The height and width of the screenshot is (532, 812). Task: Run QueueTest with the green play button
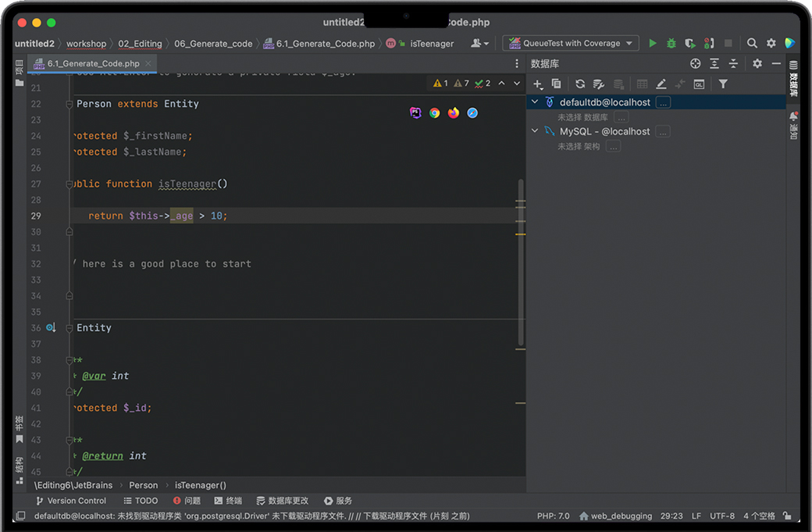point(653,44)
